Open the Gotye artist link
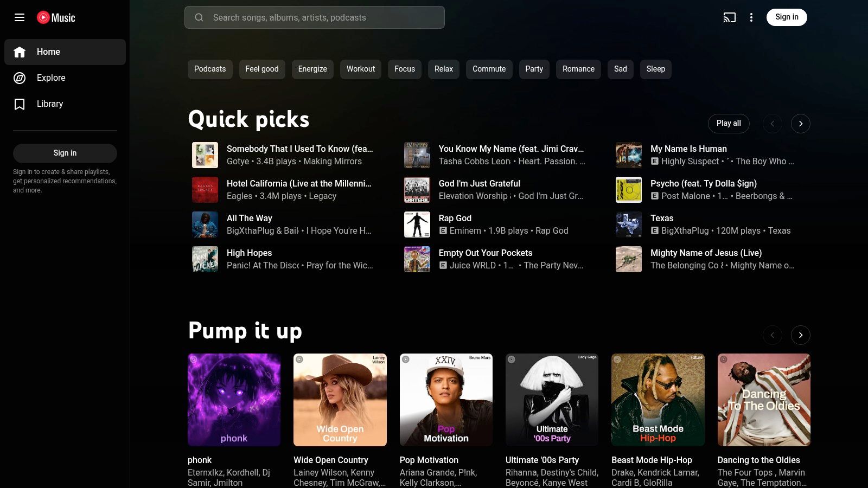This screenshot has width=868, height=488. (x=238, y=162)
